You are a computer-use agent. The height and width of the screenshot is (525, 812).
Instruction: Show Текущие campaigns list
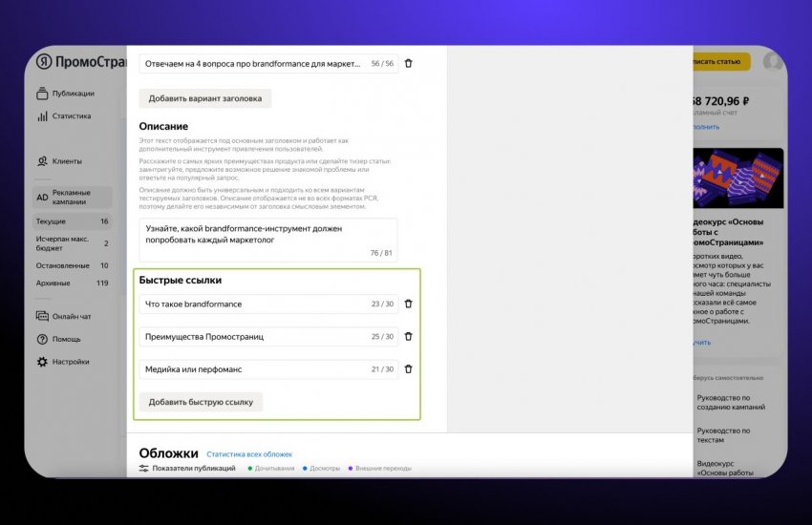[51, 221]
